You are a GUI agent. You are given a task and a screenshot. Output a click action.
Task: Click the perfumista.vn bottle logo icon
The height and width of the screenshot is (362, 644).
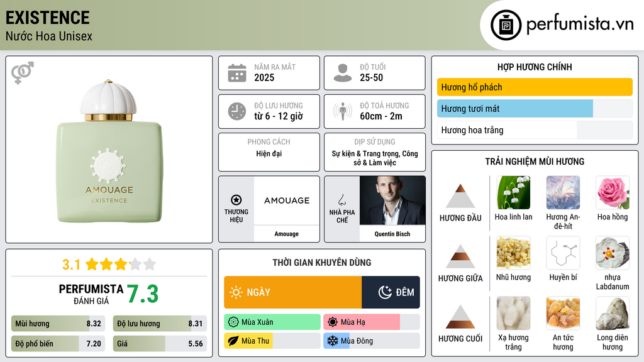[506, 25]
